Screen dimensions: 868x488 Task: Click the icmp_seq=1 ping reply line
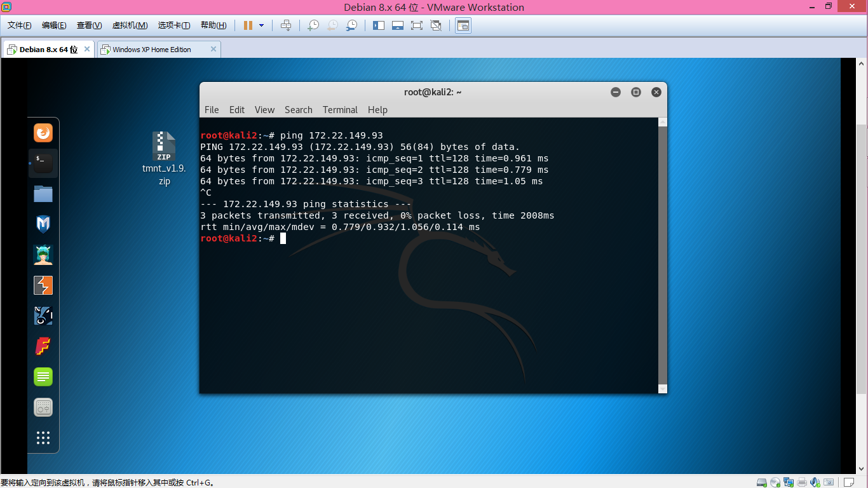(x=374, y=158)
